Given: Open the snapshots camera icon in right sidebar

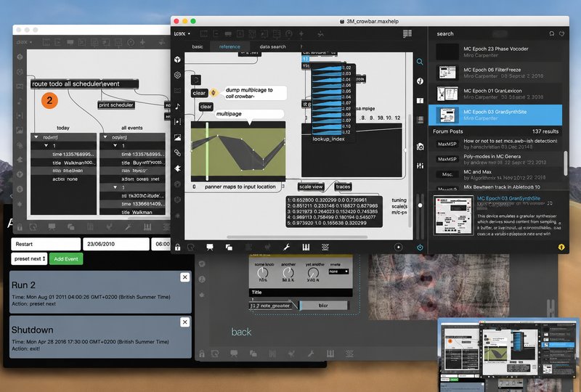Looking at the screenshot, I should (420, 147).
